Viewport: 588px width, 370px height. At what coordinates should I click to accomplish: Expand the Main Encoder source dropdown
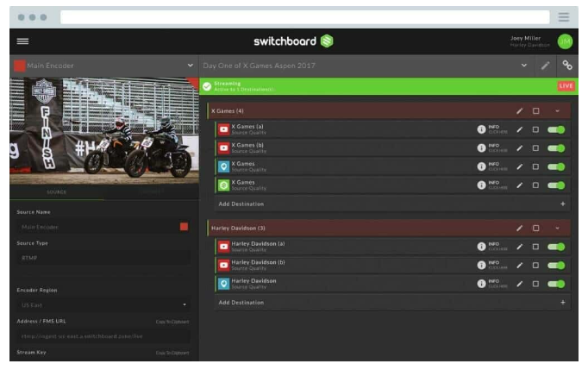[190, 66]
